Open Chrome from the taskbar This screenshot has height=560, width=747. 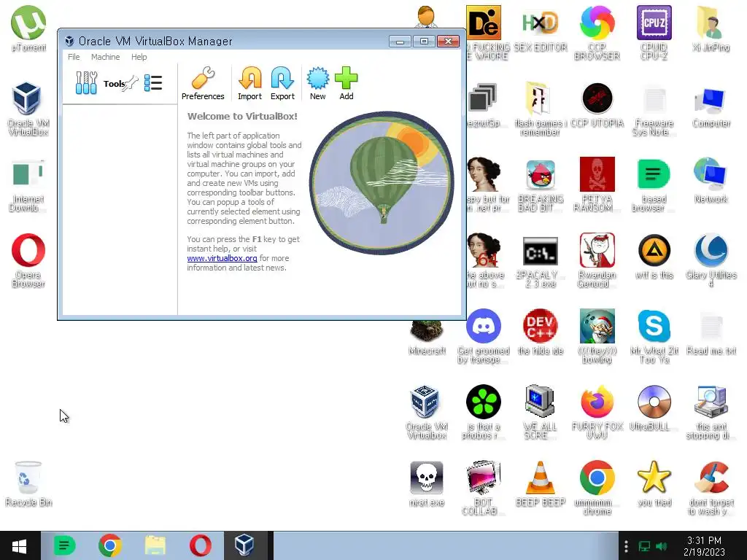tap(109, 545)
